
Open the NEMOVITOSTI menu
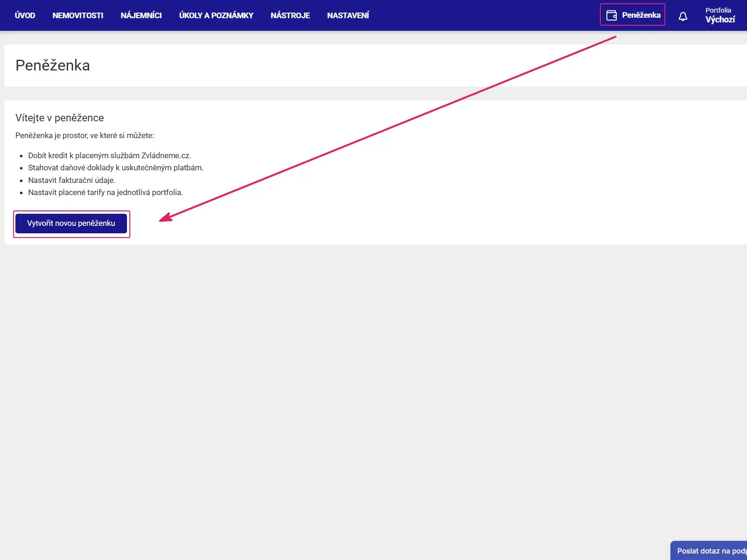(78, 15)
